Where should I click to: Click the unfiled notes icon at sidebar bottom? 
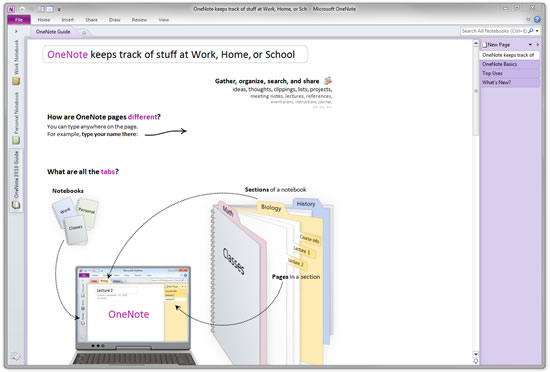tap(15, 357)
